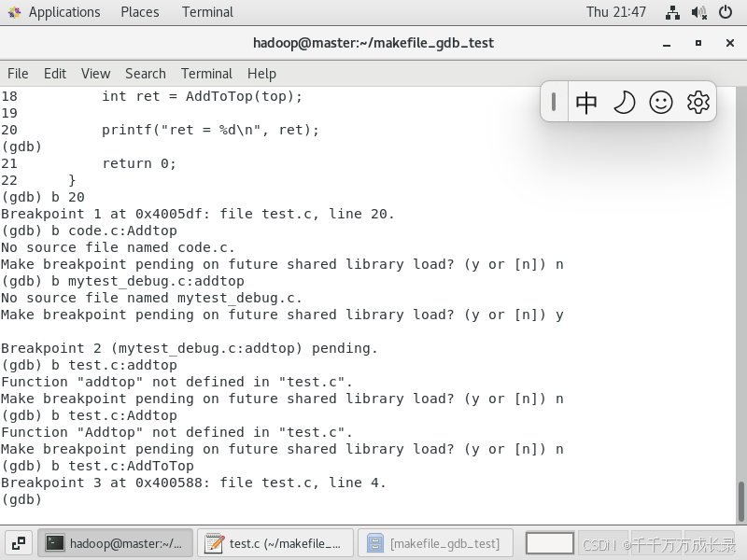Click source line 'printf("ret = %d\n", ret);'
The image size is (747, 560).
coord(210,130)
